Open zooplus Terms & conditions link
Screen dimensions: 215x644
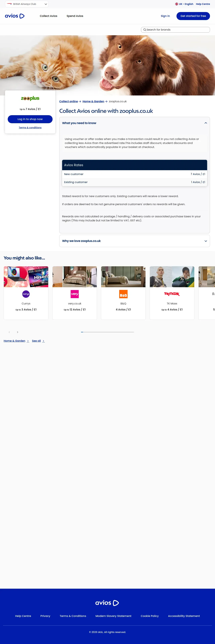click(x=30, y=128)
